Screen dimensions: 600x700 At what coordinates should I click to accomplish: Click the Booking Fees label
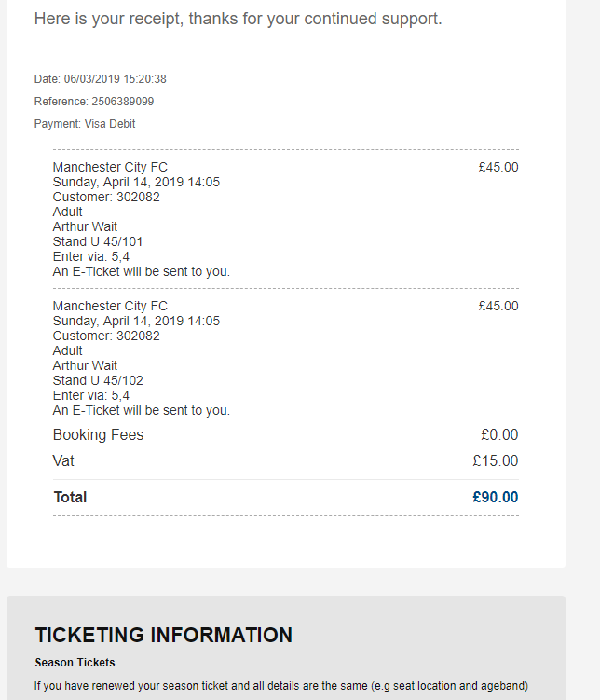pyautogui.click(x=98, y=435)
